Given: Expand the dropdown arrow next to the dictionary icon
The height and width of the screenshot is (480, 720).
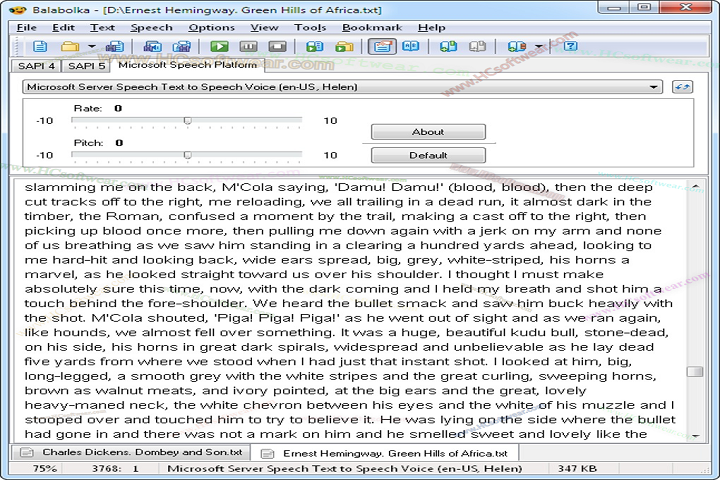Looking at the screenshot, I should (539, 46).
